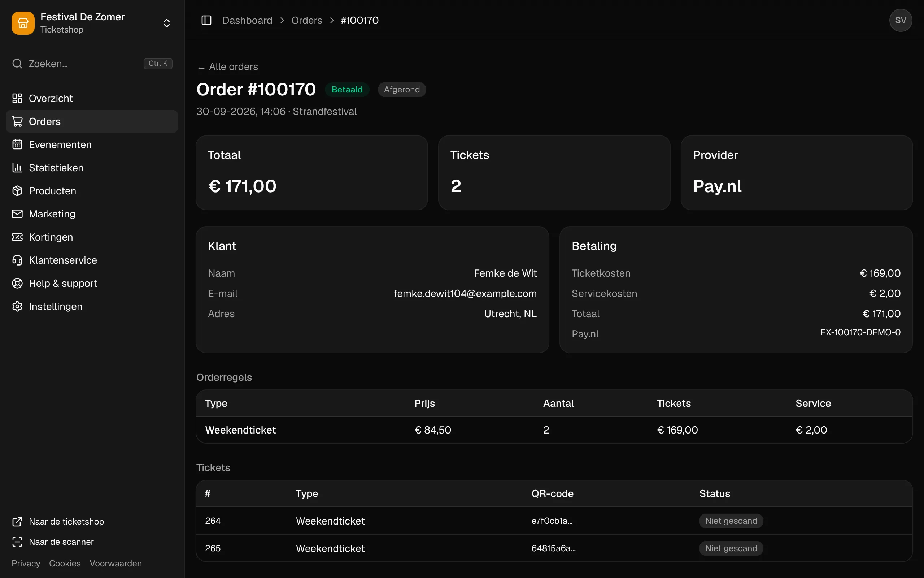Open the Overzicht menu item

92,98
